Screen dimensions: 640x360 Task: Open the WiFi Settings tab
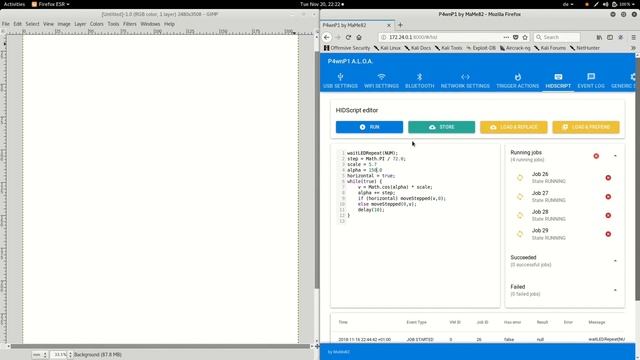tap(381, 81)
